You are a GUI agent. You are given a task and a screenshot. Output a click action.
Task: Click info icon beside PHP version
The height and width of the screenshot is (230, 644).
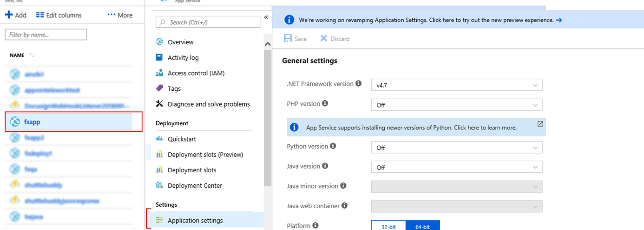(325, 103)
